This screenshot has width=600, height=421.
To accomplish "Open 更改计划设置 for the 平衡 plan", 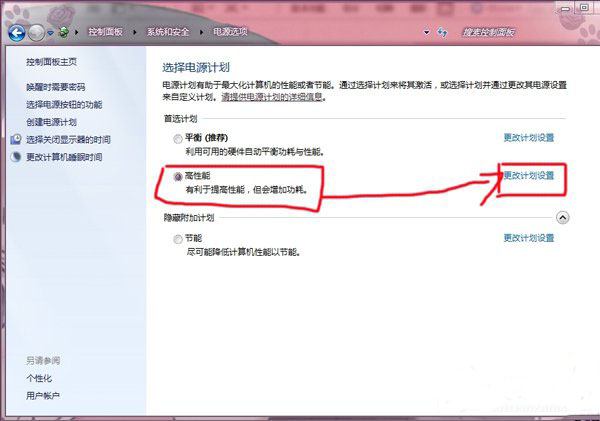I will (x=528, y=137).
